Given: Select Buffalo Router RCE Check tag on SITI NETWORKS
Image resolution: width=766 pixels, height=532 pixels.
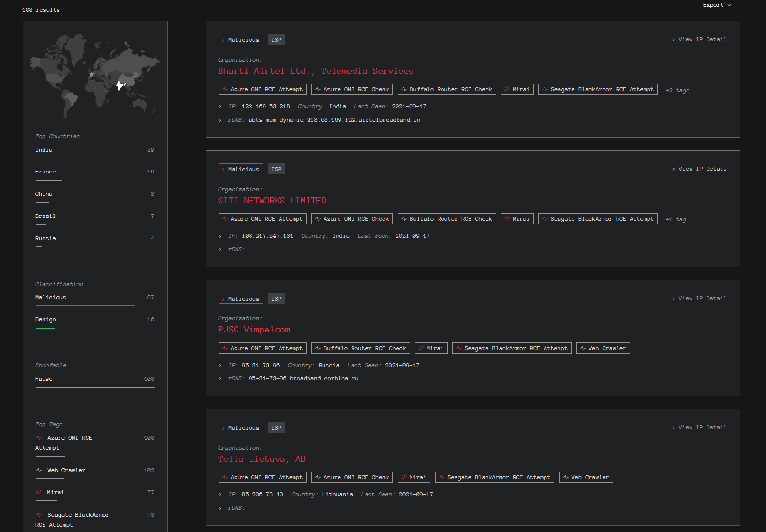Looking at the screenshot, I should [447, 219].
